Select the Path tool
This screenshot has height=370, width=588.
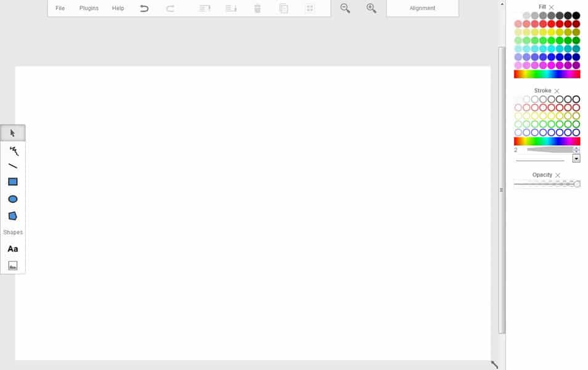click(13, 215)
